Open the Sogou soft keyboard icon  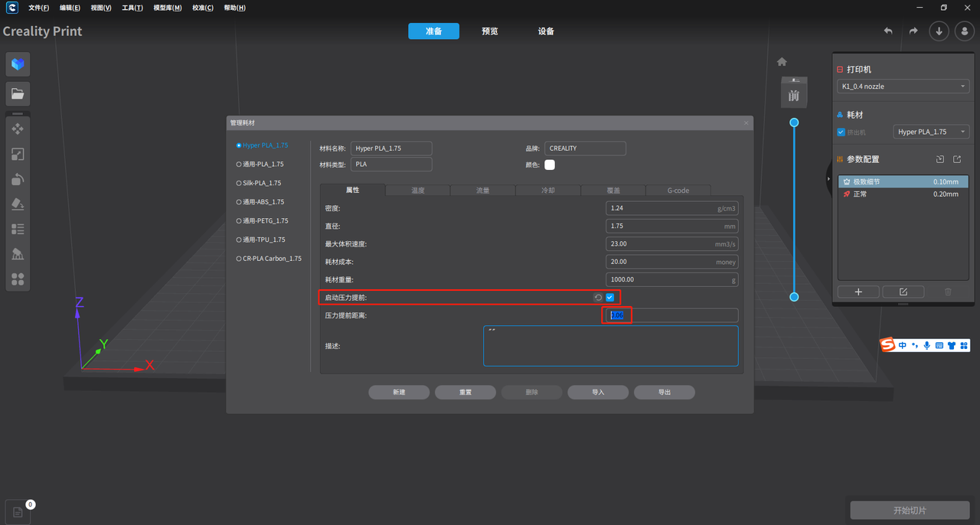pos(939,346)
